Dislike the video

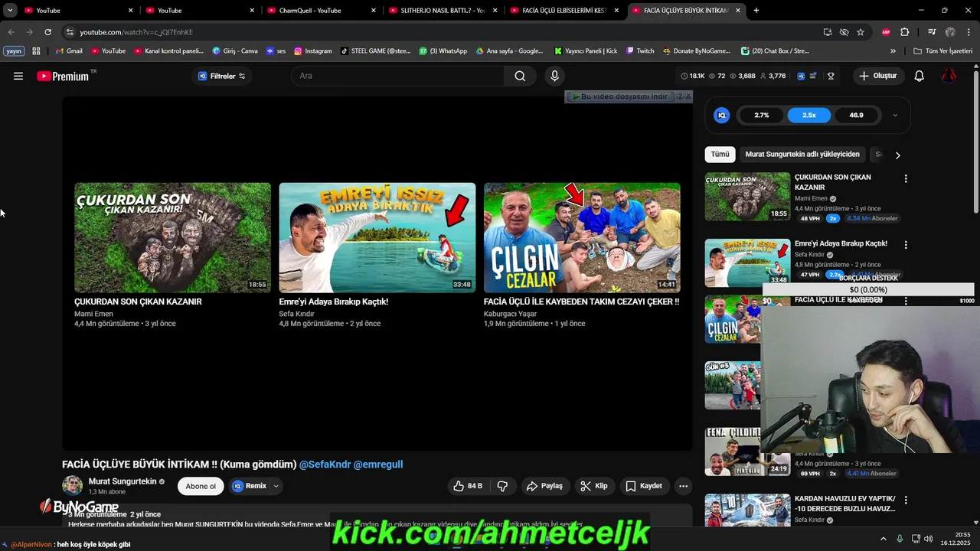(x=502, y=486)
